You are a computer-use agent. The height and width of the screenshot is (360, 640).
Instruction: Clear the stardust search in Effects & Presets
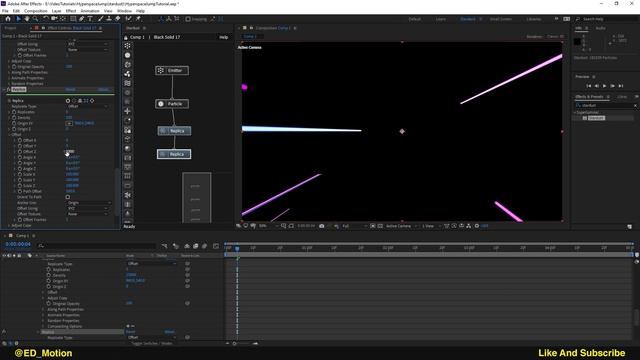click(x=635, y=105)
